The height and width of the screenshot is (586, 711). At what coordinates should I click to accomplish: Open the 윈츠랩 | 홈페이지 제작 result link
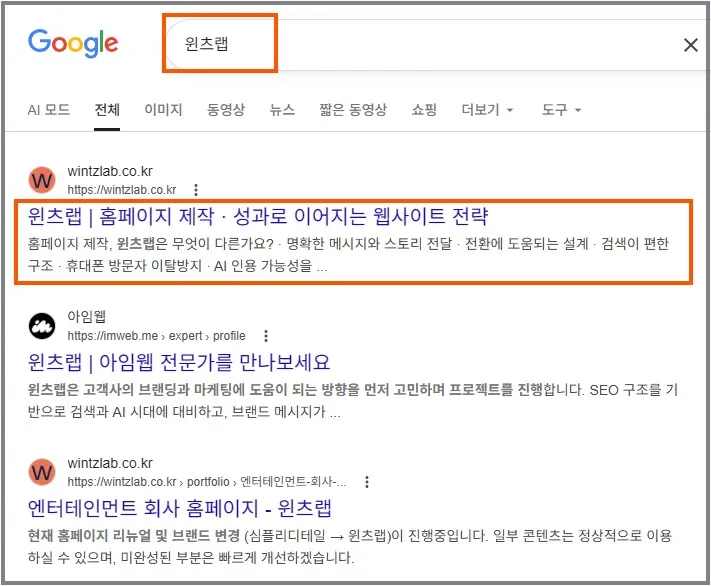tap(258, 216)
